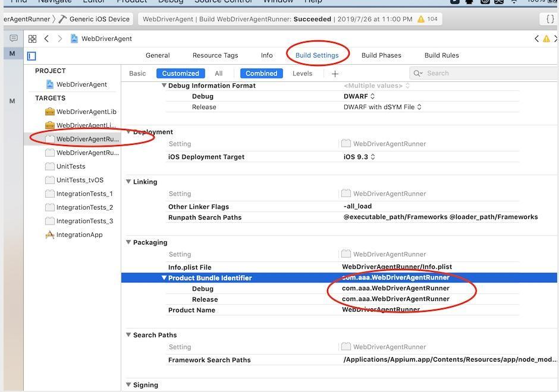This screenshot has height=392, width=559.
Task: Collapse Product Bundle Identifier rows
Action: (164, 278)
